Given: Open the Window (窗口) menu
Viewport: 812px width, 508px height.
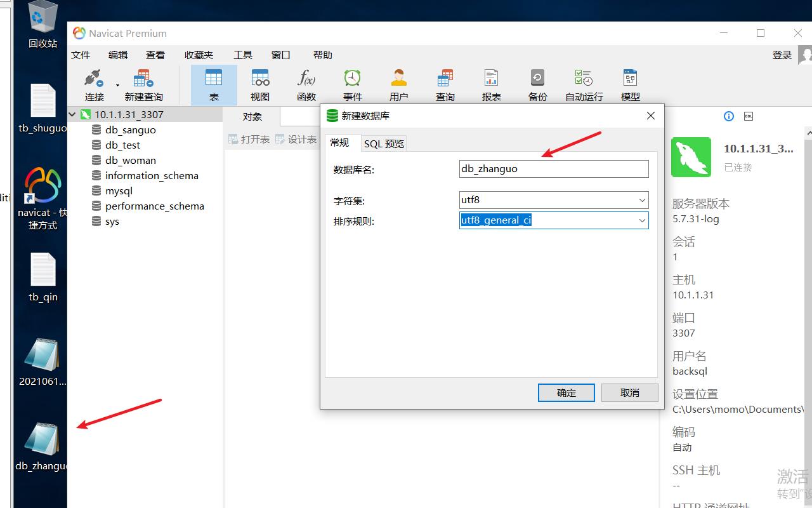Looking at the screenshot, I should tap(281, 55).
